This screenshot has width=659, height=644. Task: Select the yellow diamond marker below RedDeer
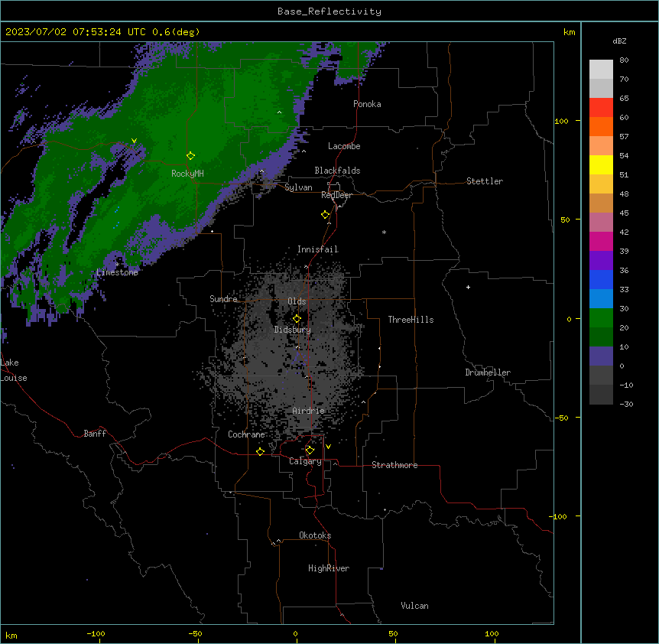325,214
